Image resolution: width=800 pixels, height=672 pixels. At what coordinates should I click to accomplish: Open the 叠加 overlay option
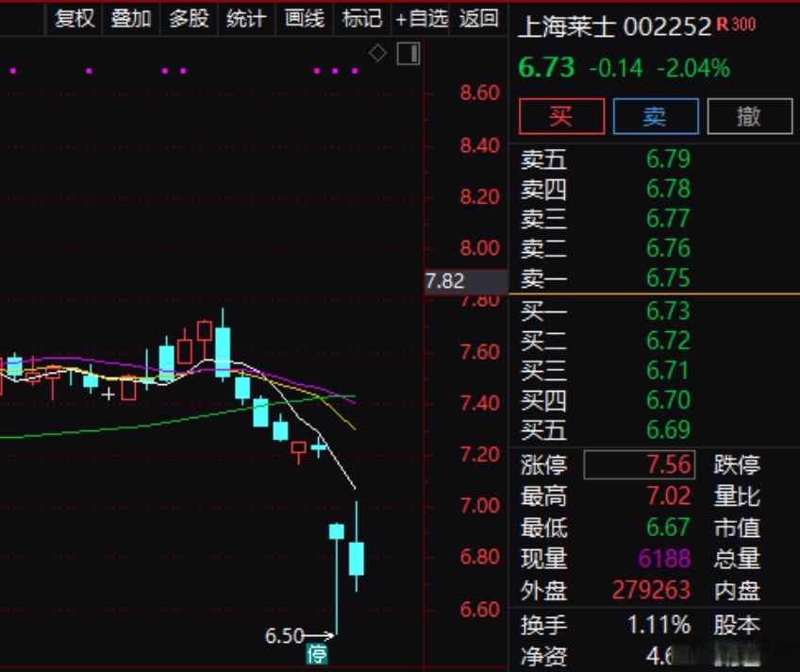tap(131, 19)
